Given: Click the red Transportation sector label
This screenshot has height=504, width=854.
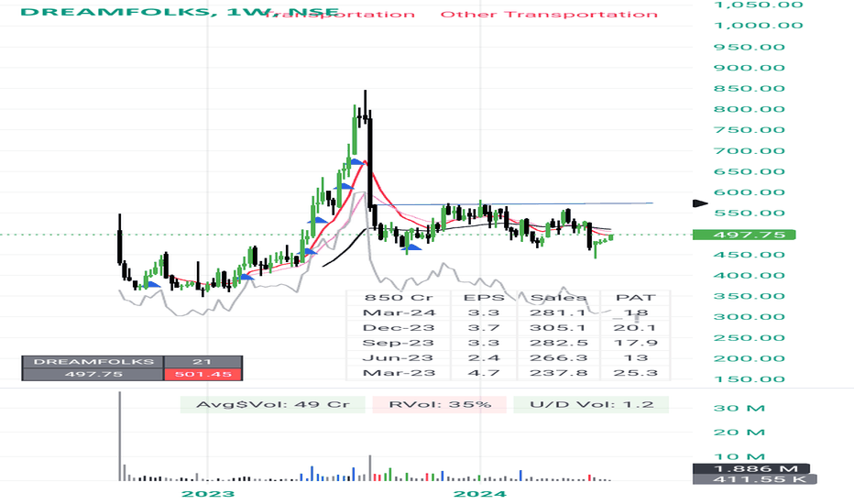Looking at the screenshot, I should point(341,15).
